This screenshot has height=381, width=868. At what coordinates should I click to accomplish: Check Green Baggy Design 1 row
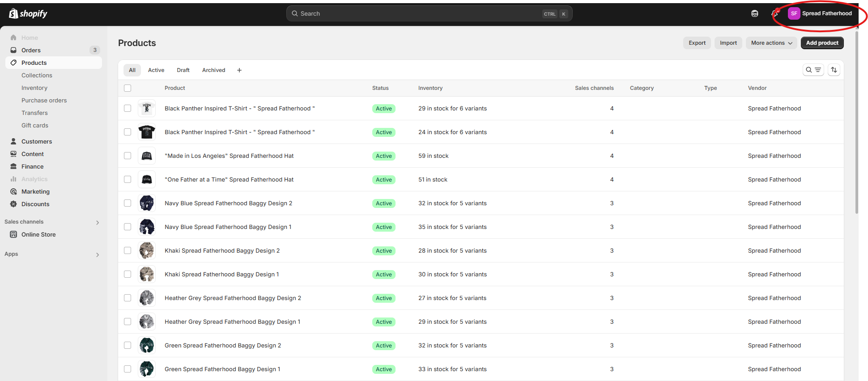pyautogui.click(x=128, y=369)
